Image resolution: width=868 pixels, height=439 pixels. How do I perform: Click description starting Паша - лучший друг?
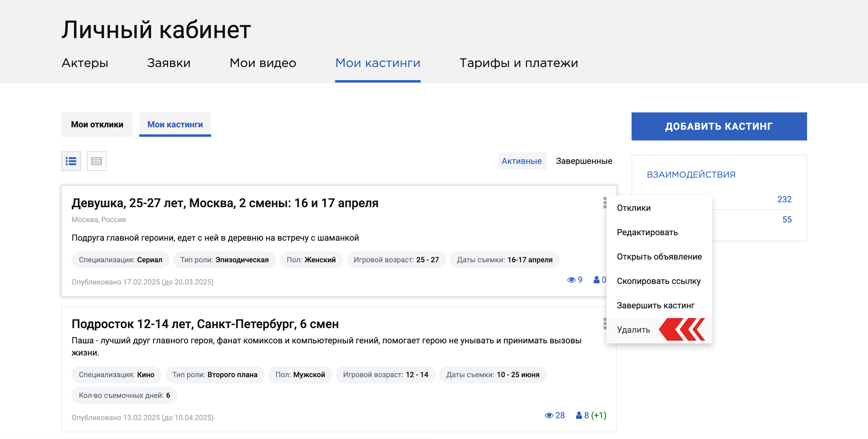[x=327, y=347]
